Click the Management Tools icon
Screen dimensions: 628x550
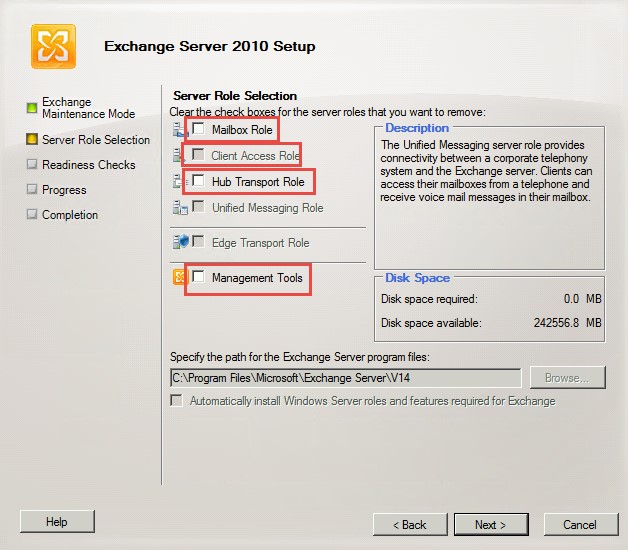[x=180, y=278]
